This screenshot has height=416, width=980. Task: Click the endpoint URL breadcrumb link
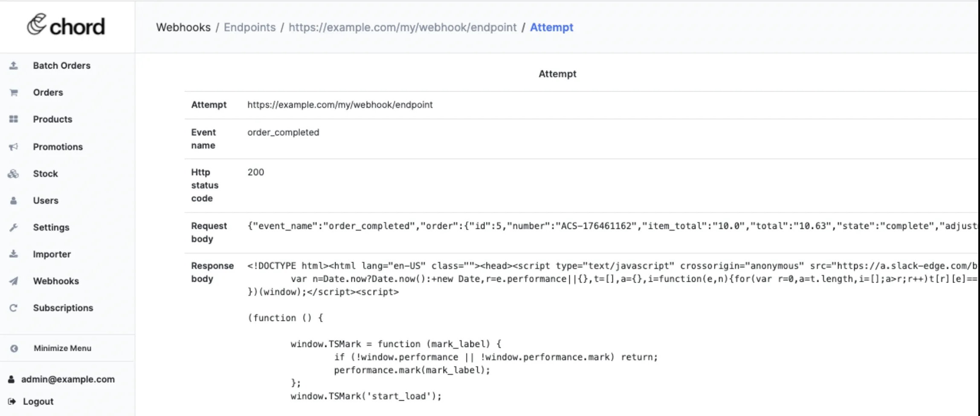tap(403, 27)
